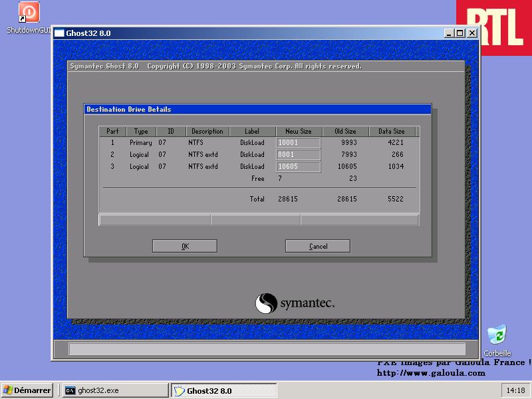Click data size value 4221
Screen dimensions: 532x399
click(396, 142)
